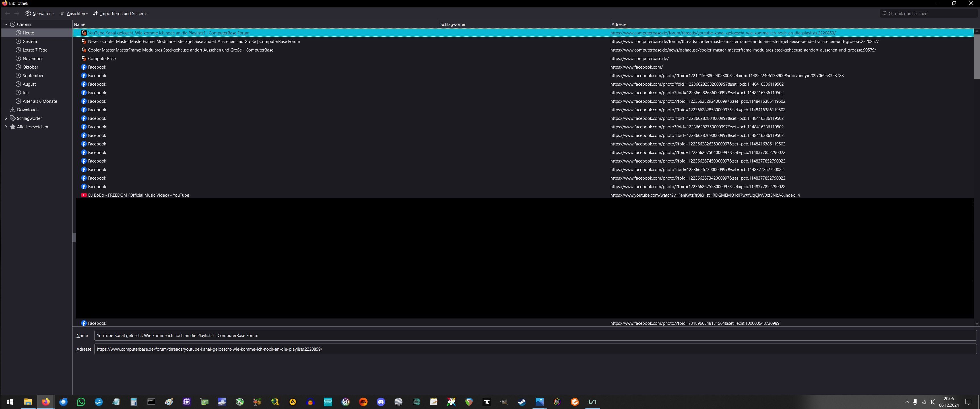Open Steam from the taskbar
The image size is (980, 409).
tap(521, 402)
